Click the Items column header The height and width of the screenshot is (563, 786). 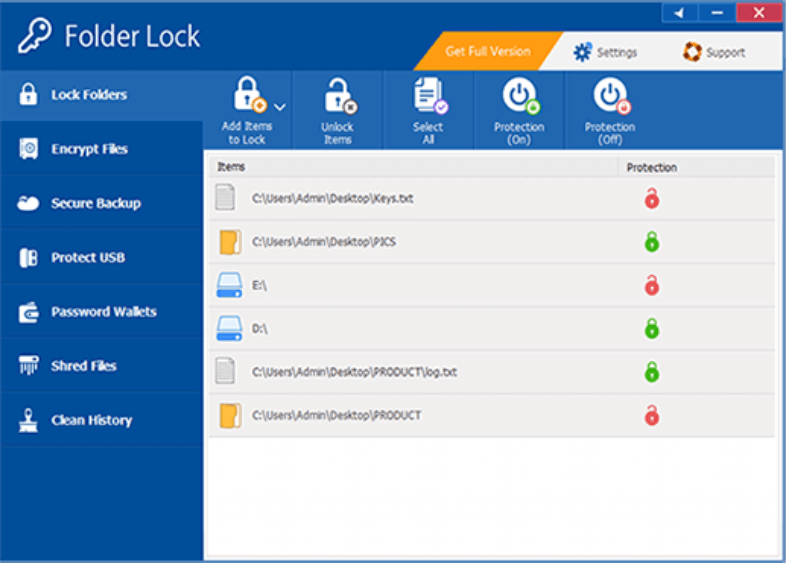(414, 166)
